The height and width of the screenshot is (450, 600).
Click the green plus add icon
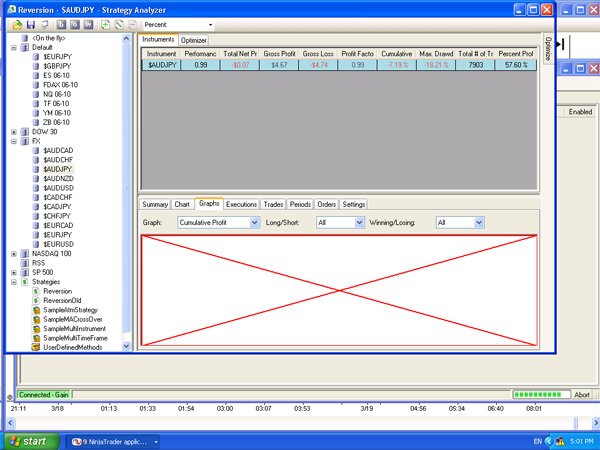coord(105,25)
